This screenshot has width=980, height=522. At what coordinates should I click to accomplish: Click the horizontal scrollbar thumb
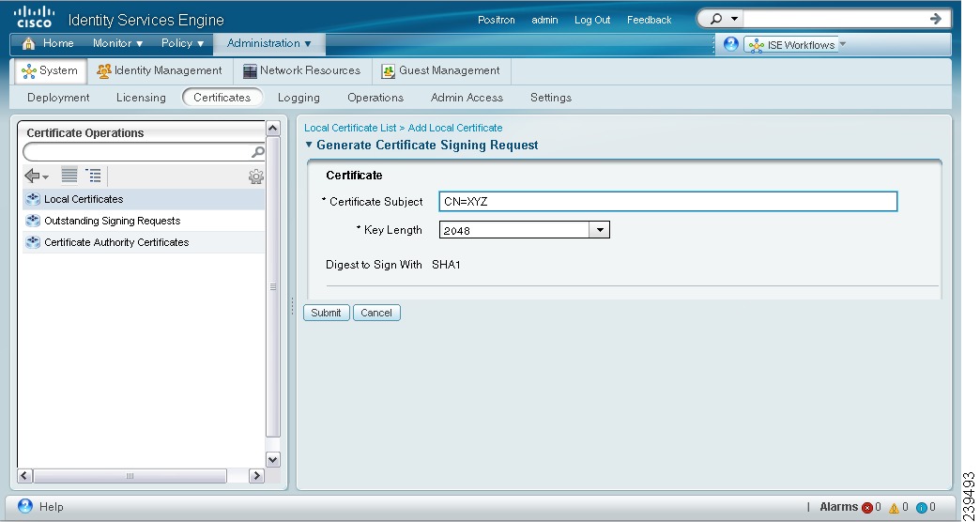pos(130,476)
